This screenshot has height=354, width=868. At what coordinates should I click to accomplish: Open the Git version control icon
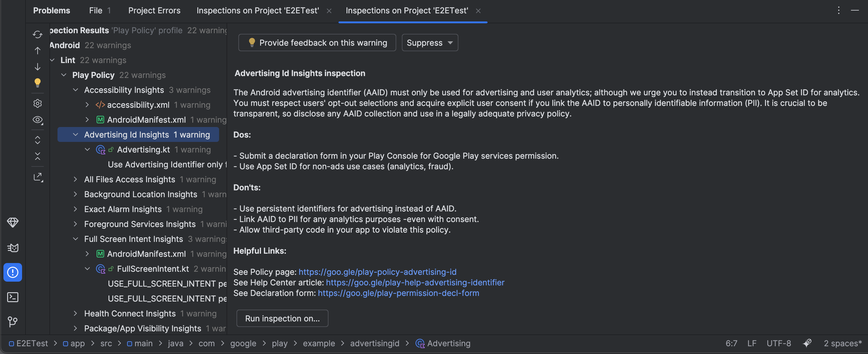pos(13,322)
